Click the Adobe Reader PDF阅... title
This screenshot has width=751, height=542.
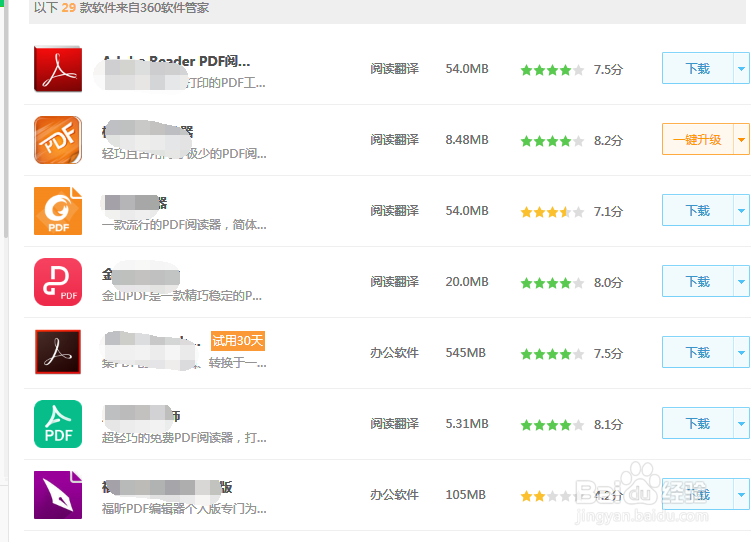176,61
